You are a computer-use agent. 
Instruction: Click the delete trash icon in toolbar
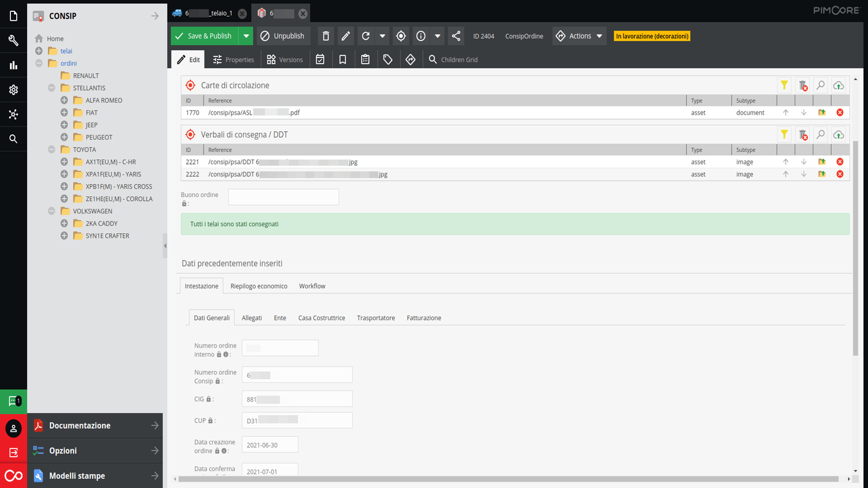[325, 36]
